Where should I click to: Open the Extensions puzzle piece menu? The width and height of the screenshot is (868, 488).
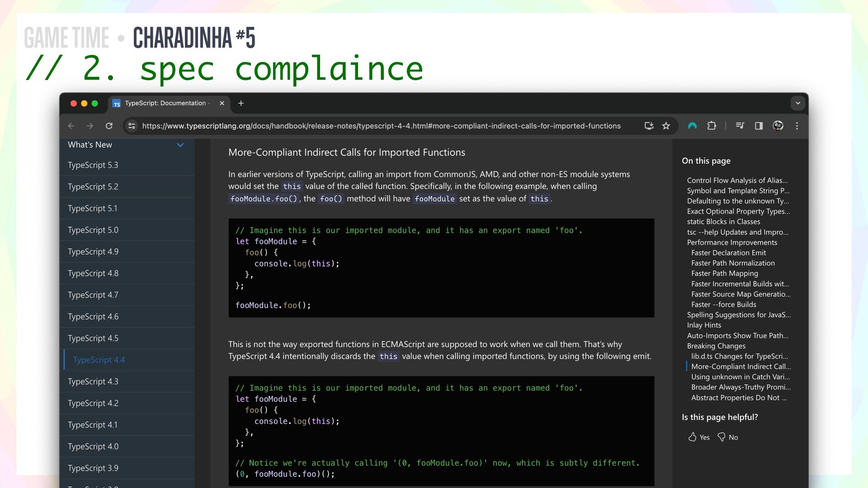(712, 126)
